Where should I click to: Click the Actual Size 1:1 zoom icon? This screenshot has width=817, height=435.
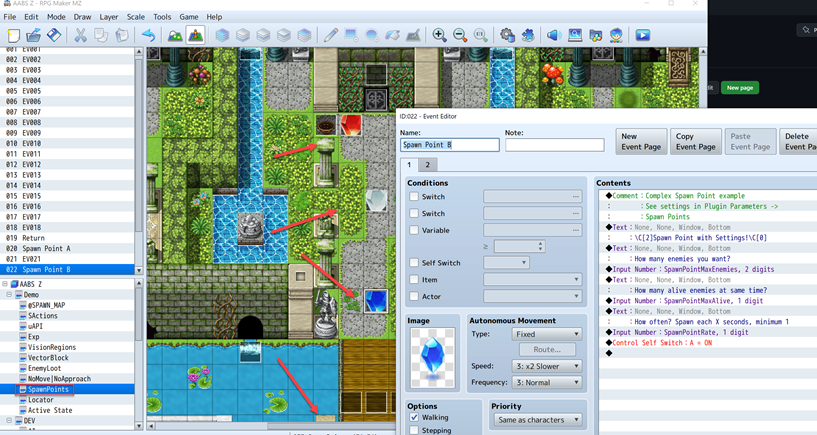[x=480, y=35]
